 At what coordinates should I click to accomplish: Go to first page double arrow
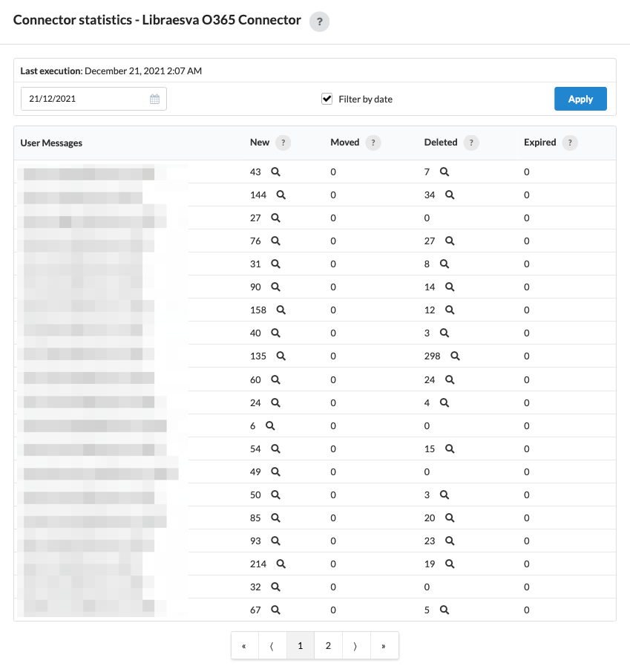[x=245, y=645]
